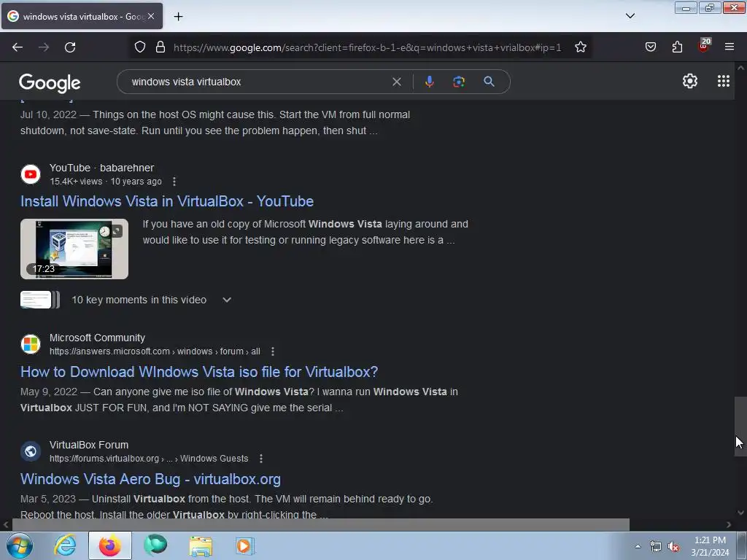This screenshot has height=560, width=747.
Task: Expand 10 key moments in this video
Action: click(227, 300)
